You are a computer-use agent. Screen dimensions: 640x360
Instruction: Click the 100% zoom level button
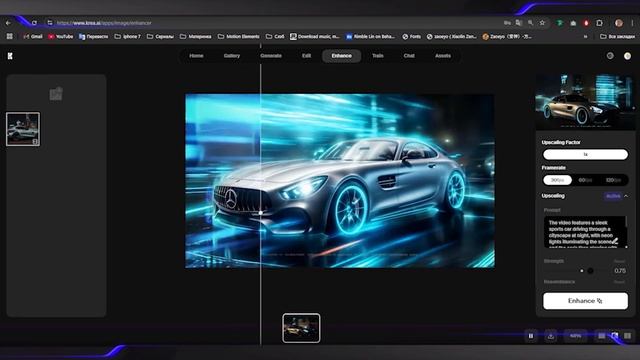coord(576,336)
